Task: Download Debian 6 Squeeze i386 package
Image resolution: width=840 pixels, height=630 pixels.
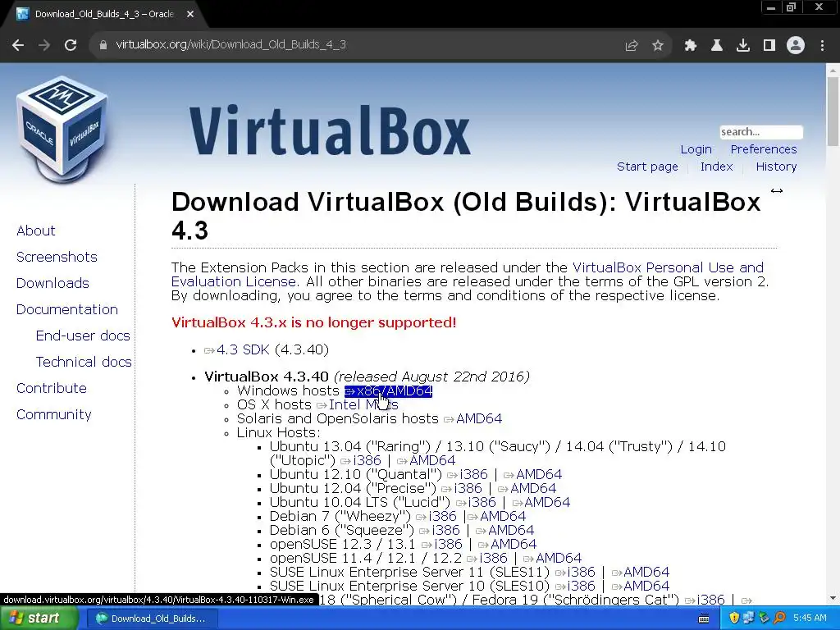Action: click(440, 531)
